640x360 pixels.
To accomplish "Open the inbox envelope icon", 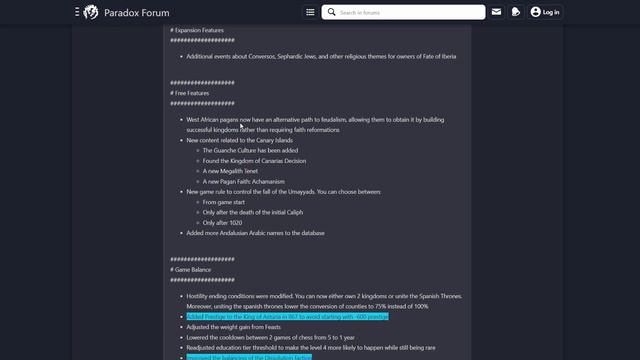I will (x=496, y=12).
